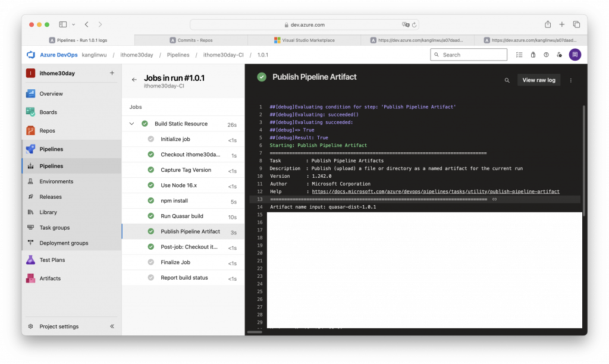Select the Initialize job step

pyautogui.click(x=183, y=139)
